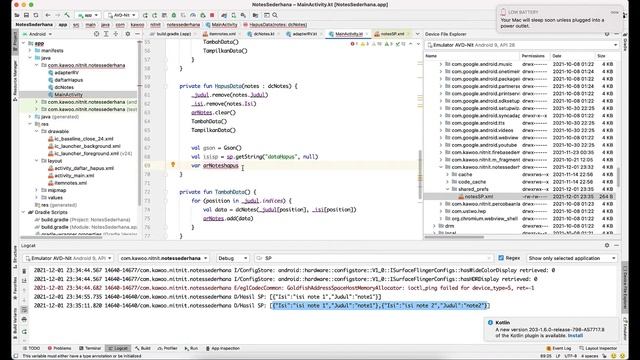The height and width of the screenshot is (360, 640).
Task: Click the red Stop icon in toolbar
Action: point(212,15)
